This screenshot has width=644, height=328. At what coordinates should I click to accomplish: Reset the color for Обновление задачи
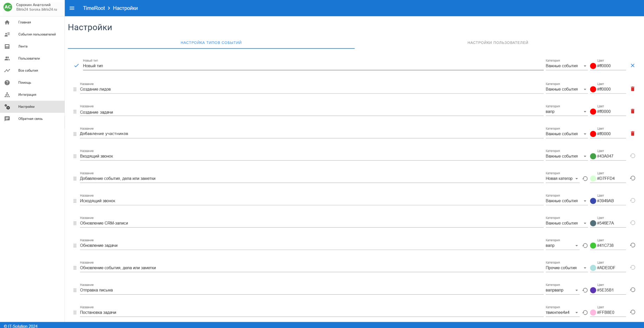632,245
